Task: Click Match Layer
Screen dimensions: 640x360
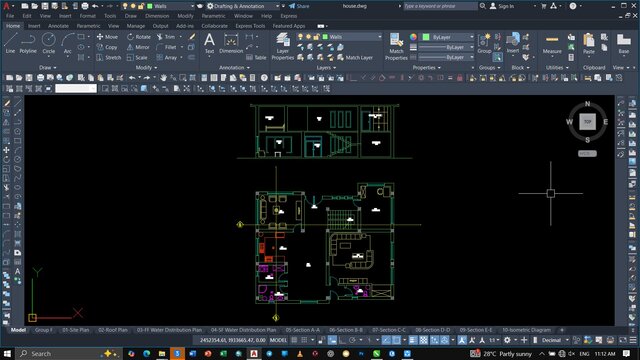Action: [x=355, y=58]
